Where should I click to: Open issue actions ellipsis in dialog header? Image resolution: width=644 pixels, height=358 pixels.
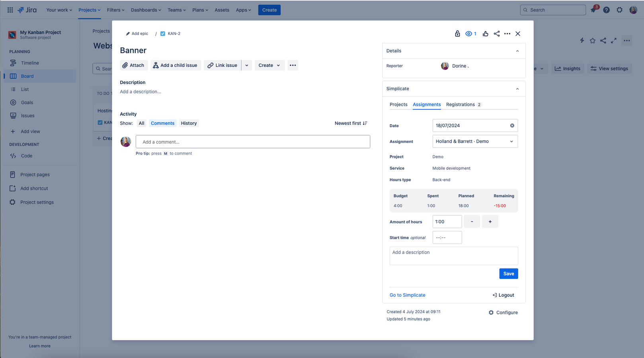pos(507,34)
